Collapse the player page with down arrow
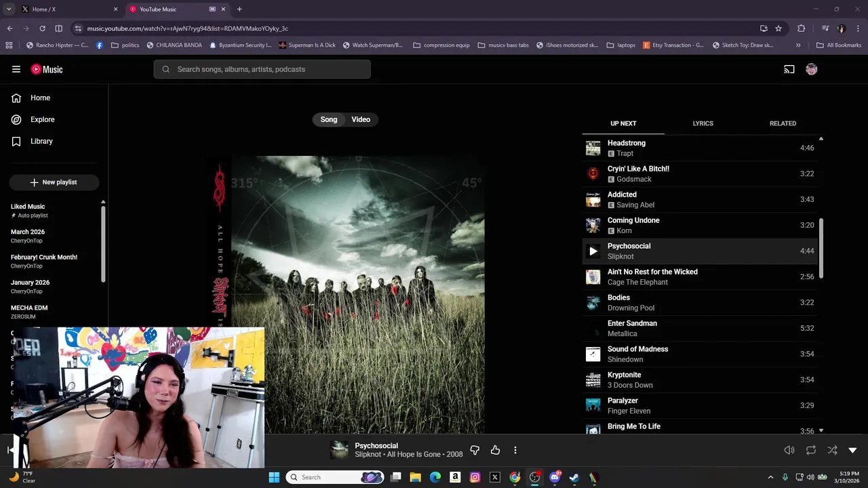This screenshot has height=488, width=868. click(x=852, y=450)
